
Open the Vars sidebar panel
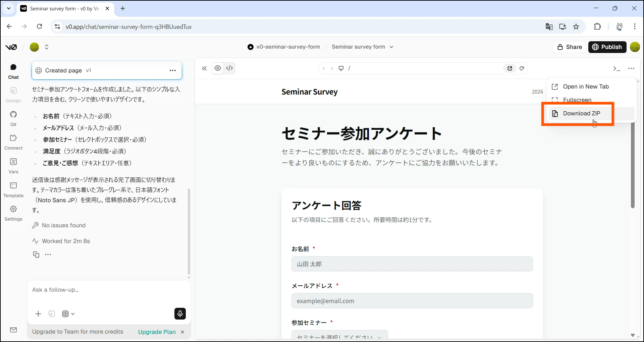(13, 166)
